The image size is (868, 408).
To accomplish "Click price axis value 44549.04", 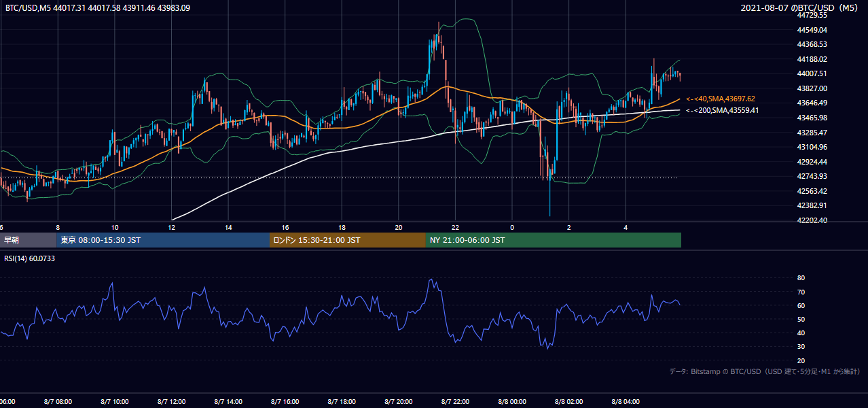I will click(x=812, y=30).
